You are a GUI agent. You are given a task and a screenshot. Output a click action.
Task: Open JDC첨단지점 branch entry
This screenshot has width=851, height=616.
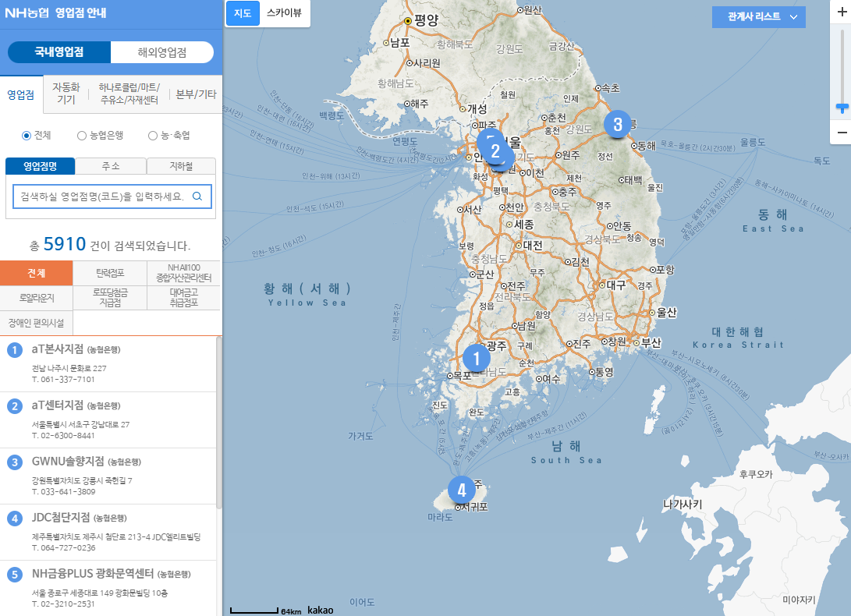(108, 532)
